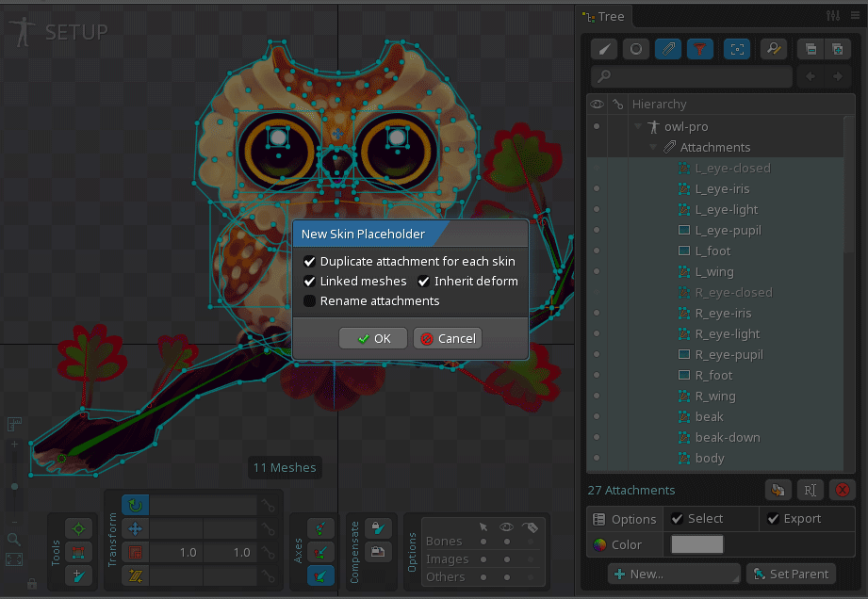
Task: Click the zoom-to-selection icon in Tree toolbar
Action: [737, 49]
